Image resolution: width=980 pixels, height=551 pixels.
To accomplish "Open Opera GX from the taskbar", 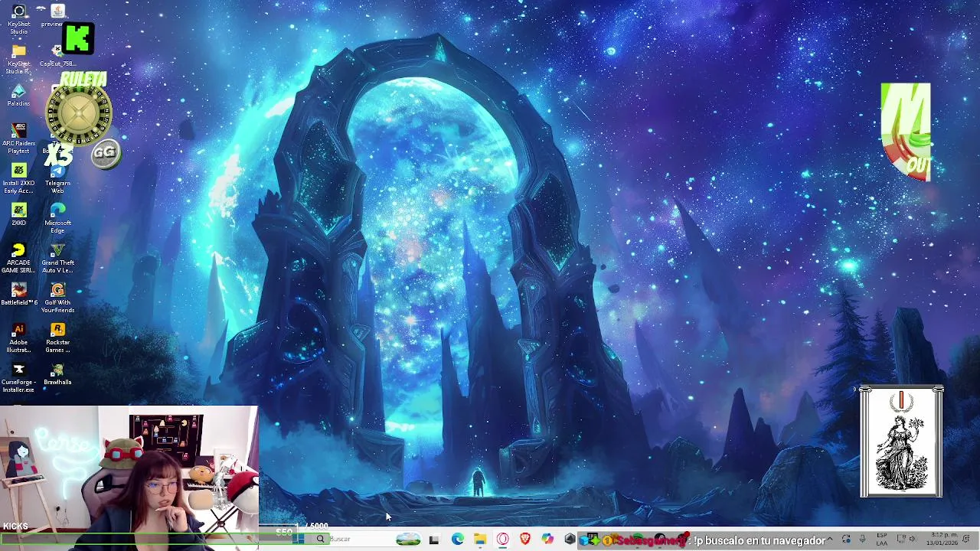I will click(502, 540).
